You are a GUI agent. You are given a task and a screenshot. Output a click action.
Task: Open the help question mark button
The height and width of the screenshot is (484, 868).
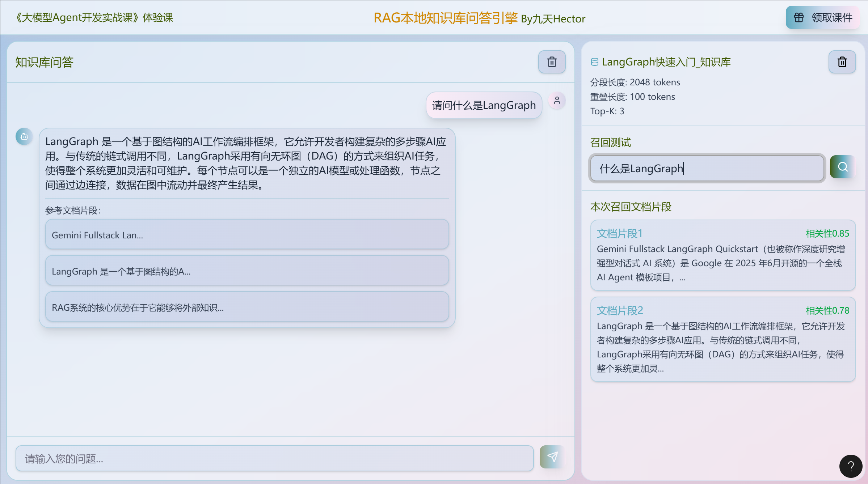pos(851,466)
